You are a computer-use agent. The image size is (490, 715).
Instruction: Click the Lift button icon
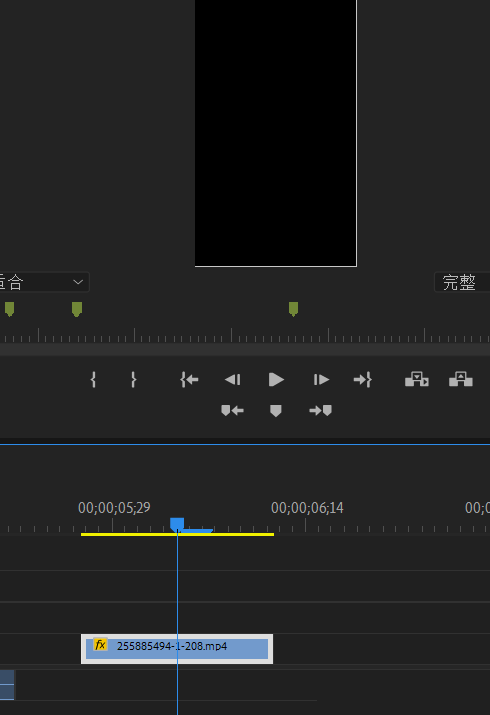417,379
